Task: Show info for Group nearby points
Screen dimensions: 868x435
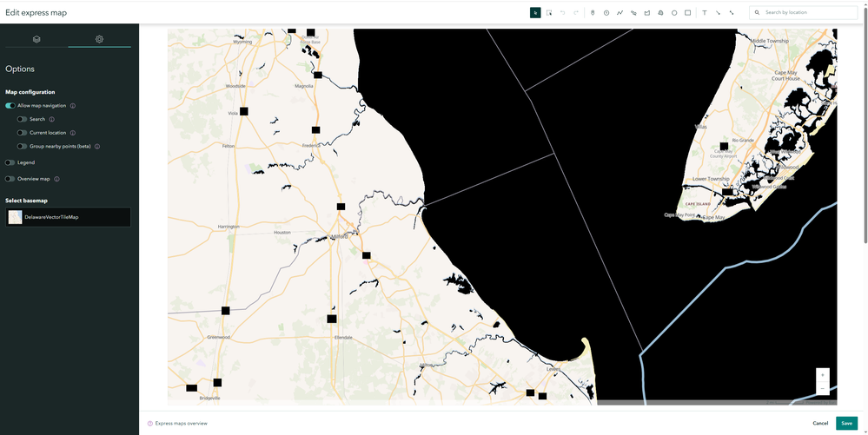Action: pyautogui.click(x=97, y=147)
